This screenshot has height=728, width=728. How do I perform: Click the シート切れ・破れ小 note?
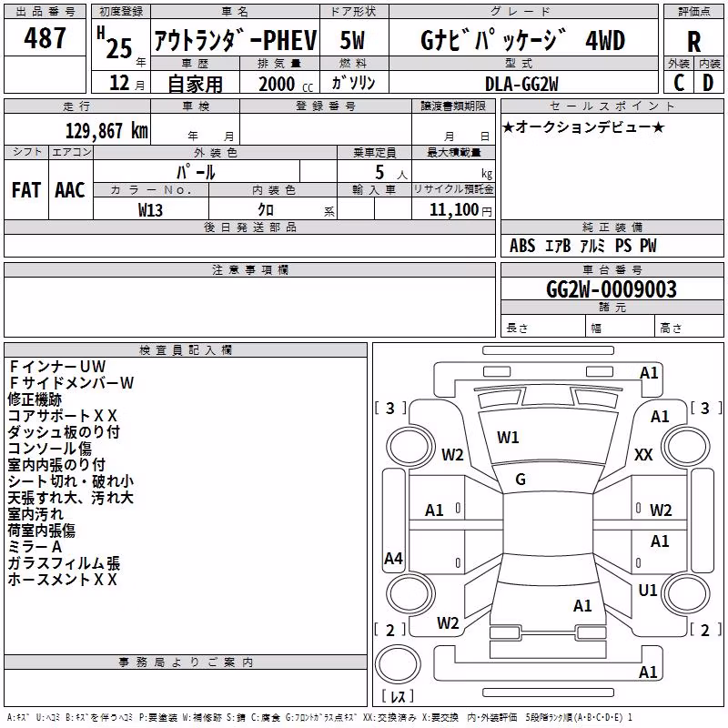[x=71, y=481]
